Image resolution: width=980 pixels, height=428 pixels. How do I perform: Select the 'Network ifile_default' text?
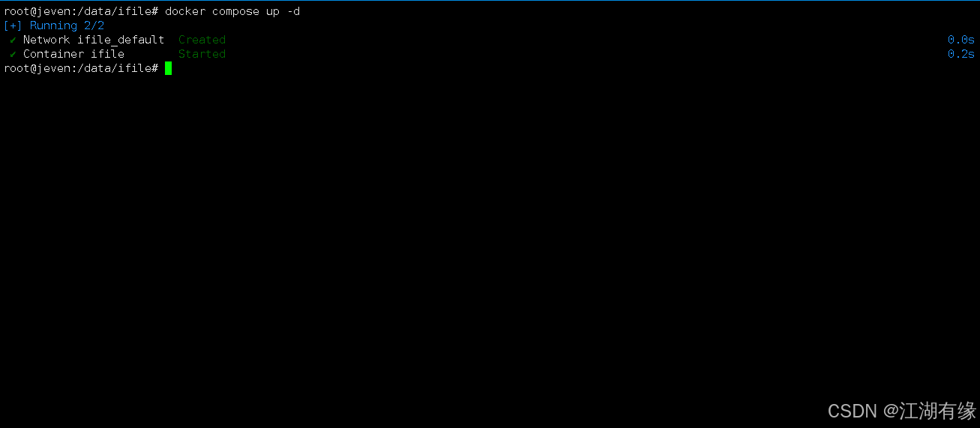click(94, 40)
